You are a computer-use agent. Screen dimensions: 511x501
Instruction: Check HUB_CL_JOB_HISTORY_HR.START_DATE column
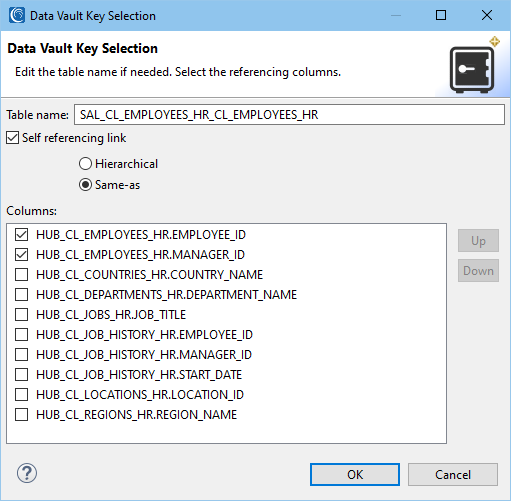click(21, 375)
